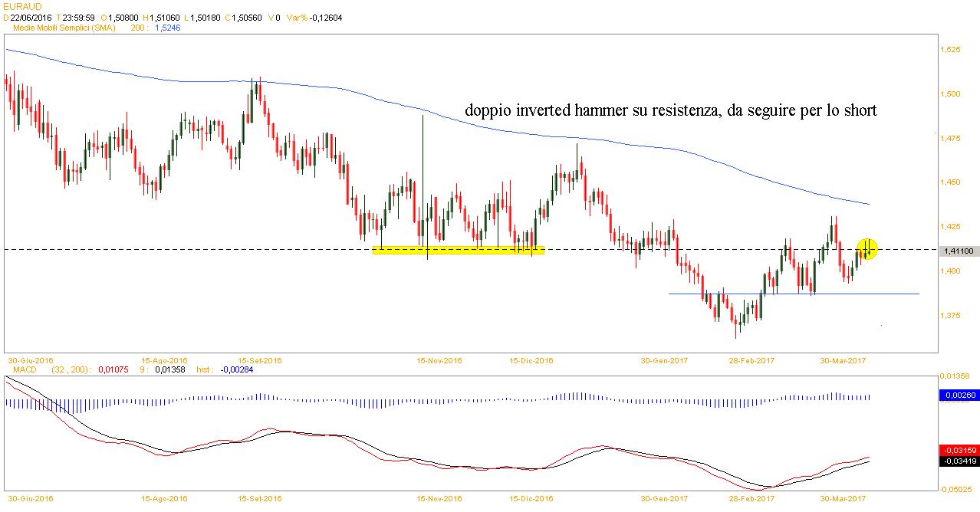Select the yellow support zone rectangle
The width and height of the screenshot is (980, 512).
tap(458, 250)
